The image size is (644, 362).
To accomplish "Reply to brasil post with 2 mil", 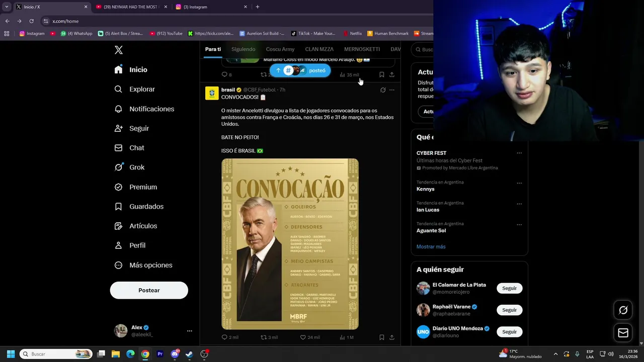I will coord(230,337).
